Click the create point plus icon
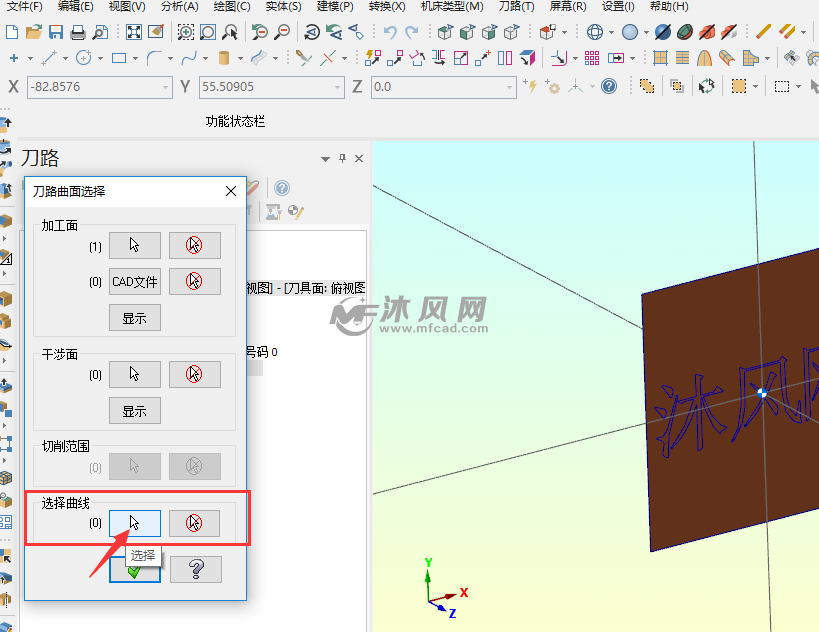 click(x=14, y=58)
